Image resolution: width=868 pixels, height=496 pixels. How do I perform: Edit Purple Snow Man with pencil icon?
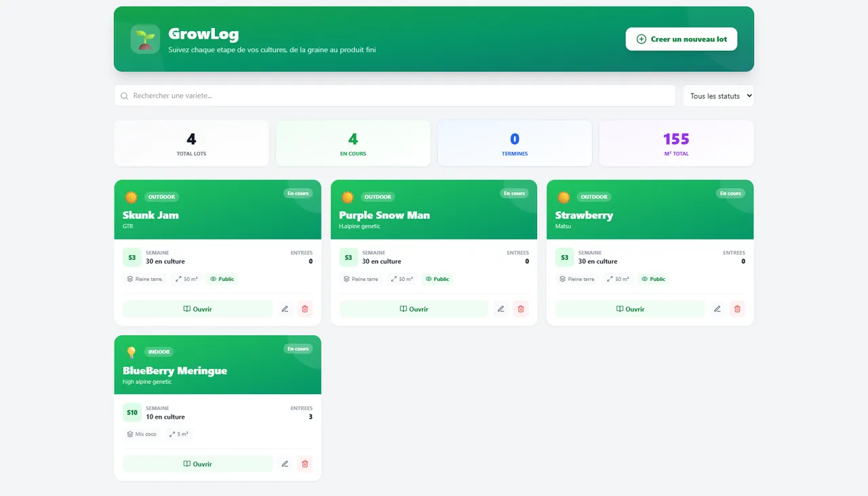pyautogui.click(x=501, y=309)
